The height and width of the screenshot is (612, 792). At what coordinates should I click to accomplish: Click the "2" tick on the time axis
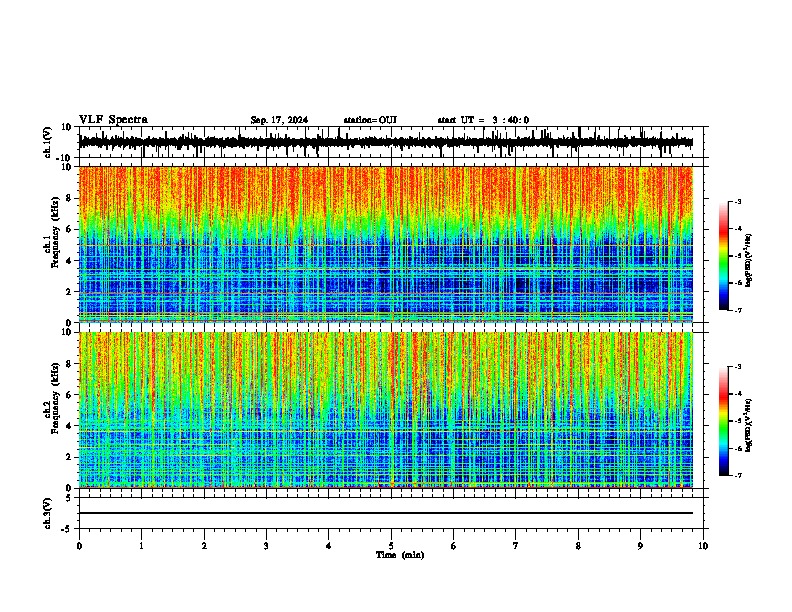204,546
